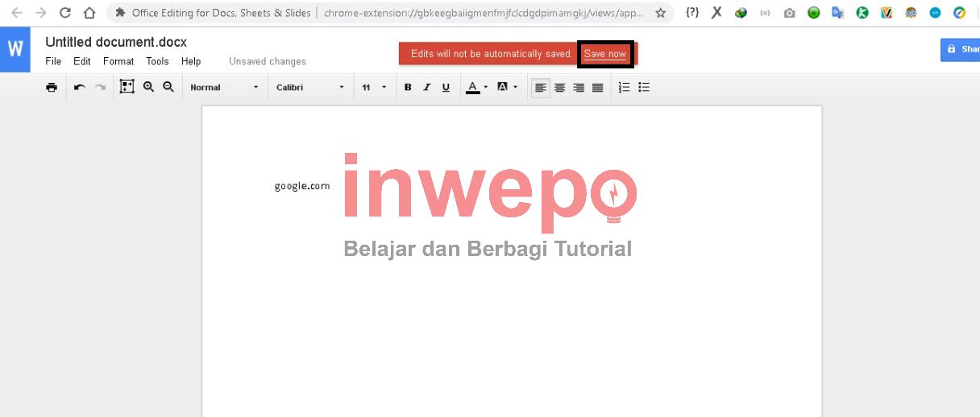980x417 pixels.
Task: Reload the page
Action: click(x=65, y=13)
